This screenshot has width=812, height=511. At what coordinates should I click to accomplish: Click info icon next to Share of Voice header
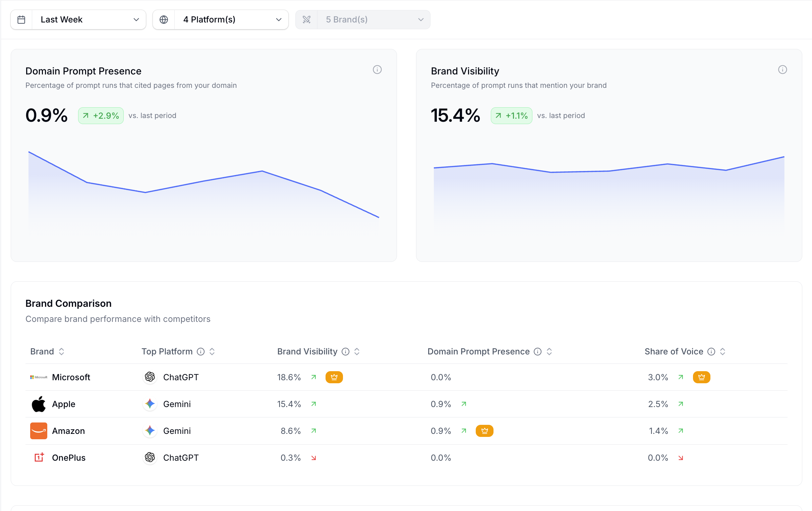click(x=711, y=351)
